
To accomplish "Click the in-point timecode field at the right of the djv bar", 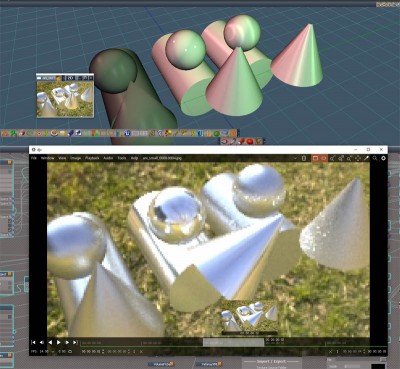I will (x=353, y=351).
